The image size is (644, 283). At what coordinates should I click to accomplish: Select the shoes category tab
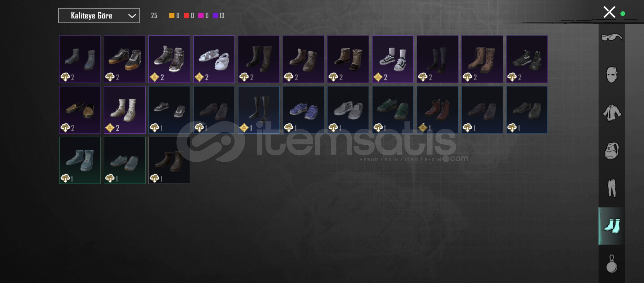pyautogui.click(x=612, y=226)
